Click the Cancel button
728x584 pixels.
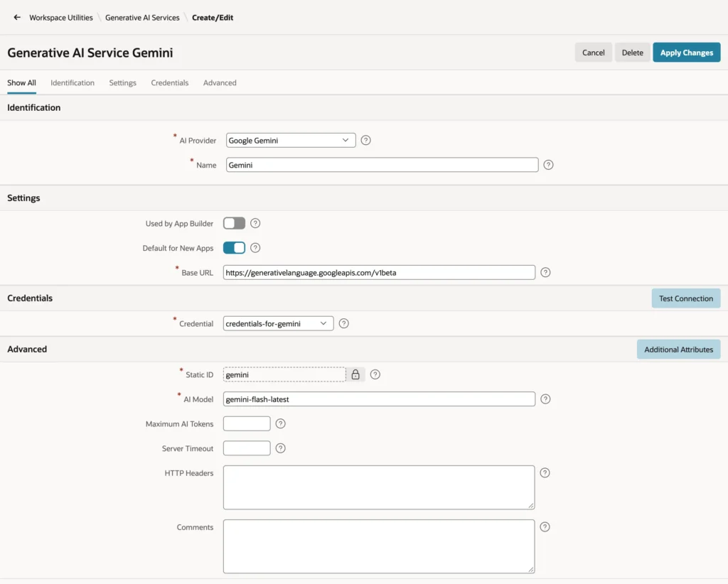pyautogui.click(x=594, y=53)
